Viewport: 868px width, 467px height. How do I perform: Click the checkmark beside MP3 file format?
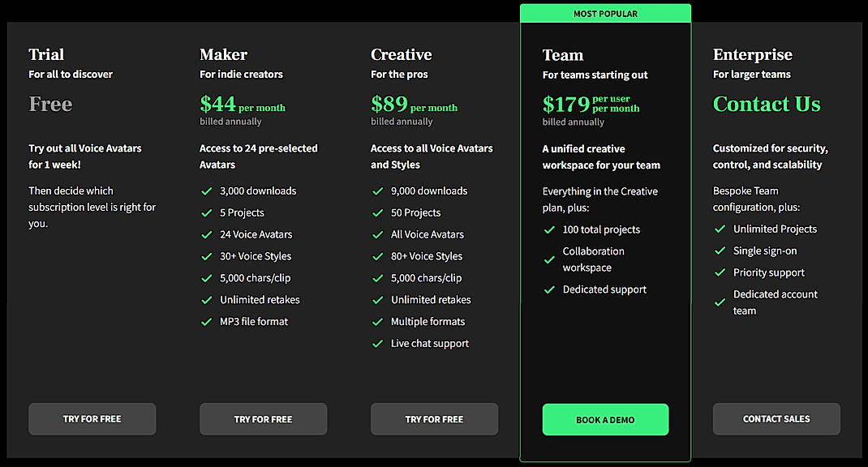(205, 321)
